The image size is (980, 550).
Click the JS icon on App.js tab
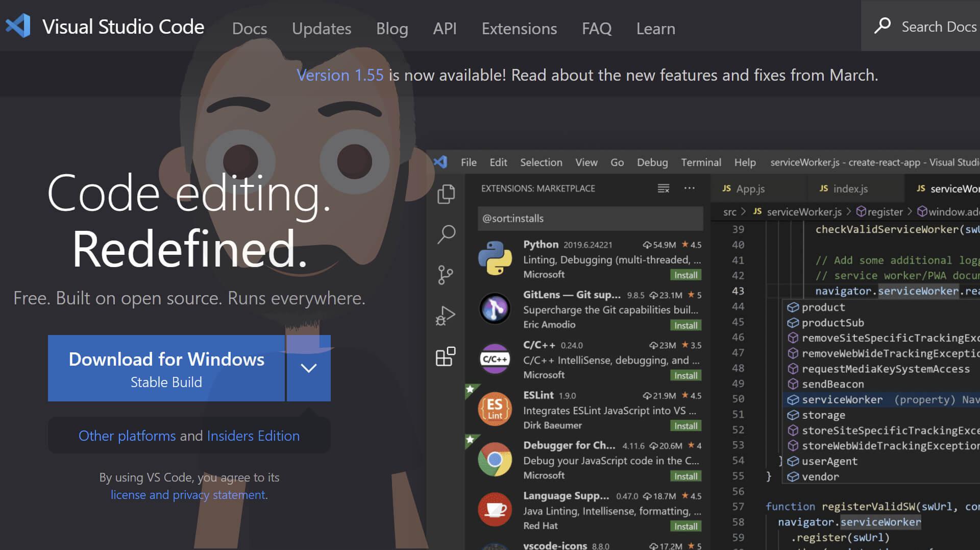coord(726,188)
